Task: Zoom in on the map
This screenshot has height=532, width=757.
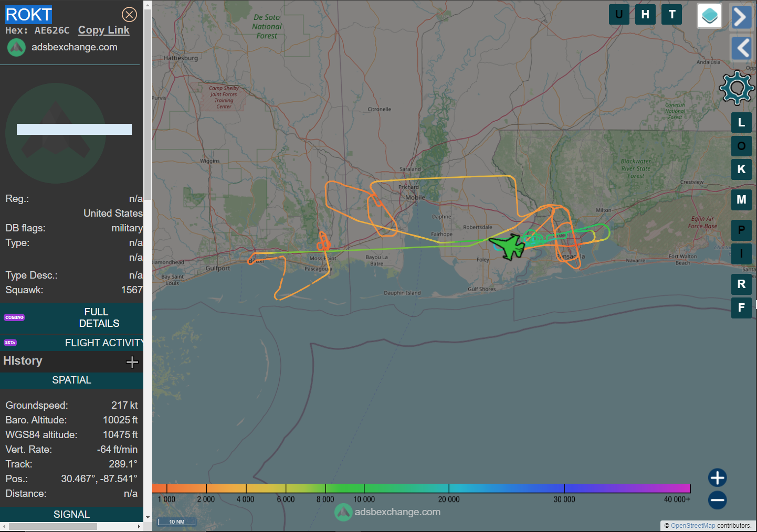Action: pyautogui.click(x=718, y=477)
